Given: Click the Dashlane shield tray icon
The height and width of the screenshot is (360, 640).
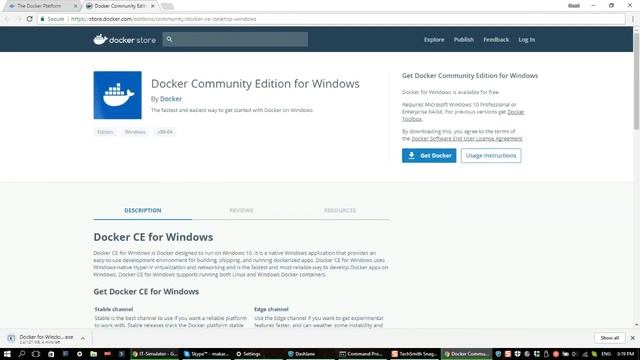Looking at the screenshot, I should (498, 354).
